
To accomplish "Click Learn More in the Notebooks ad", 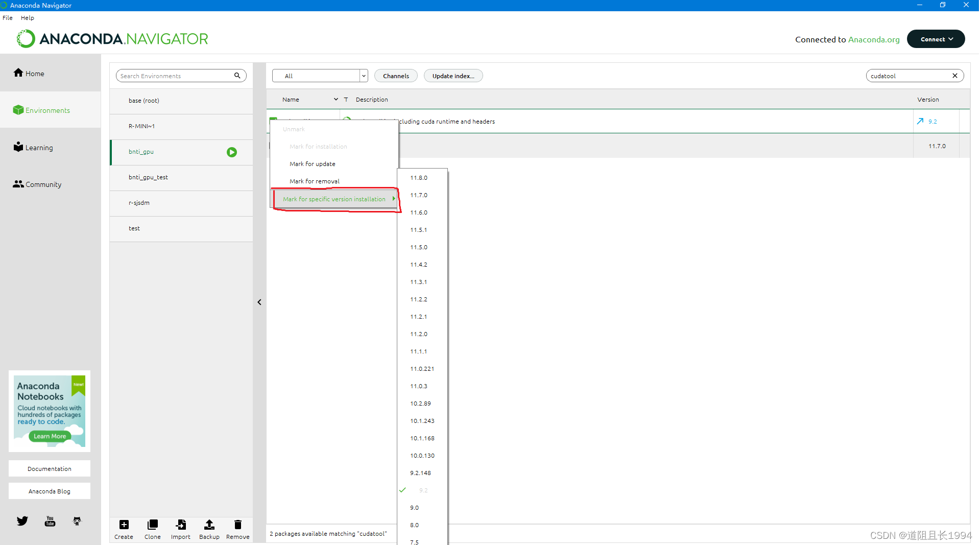I will pos(50,436).
